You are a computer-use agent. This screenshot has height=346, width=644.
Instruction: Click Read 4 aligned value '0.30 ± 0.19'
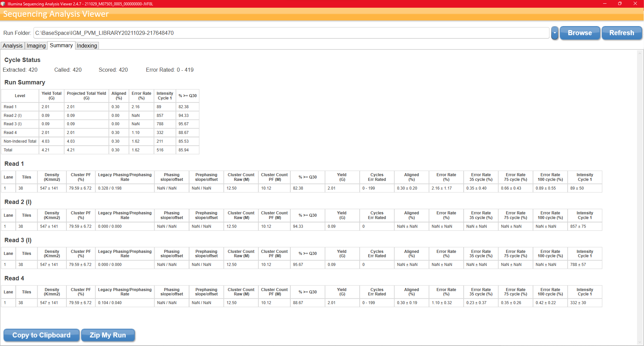pos(407,303)
